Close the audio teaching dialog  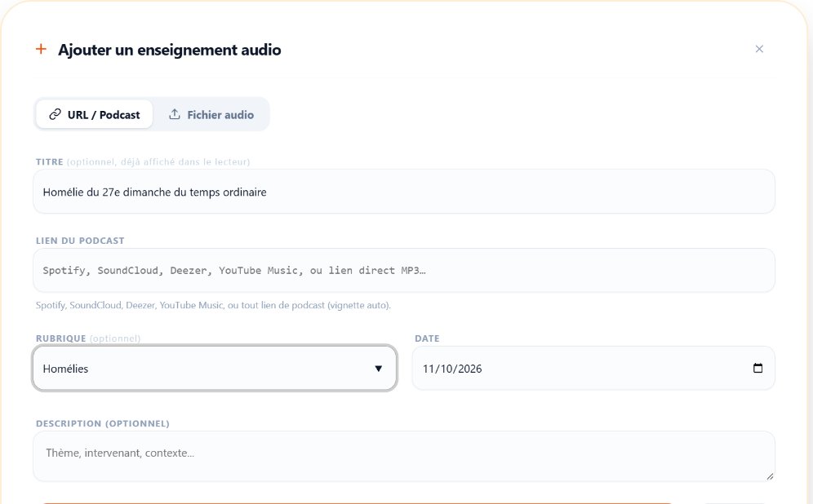coord(759,49)
